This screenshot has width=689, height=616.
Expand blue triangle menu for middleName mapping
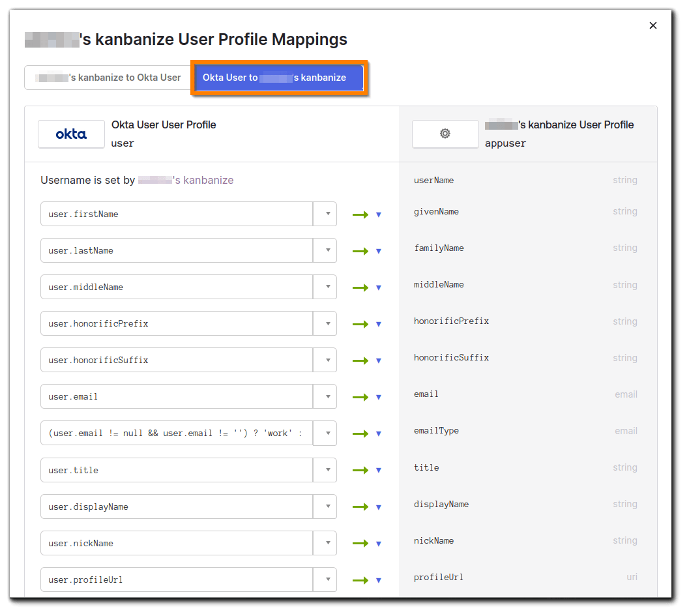point(378,287)
